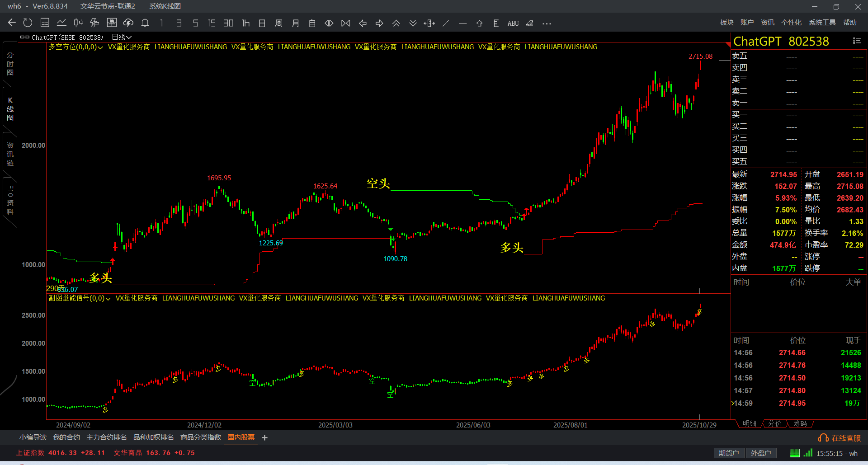Open the 小编导读 bottom tab
The image size is (868, 465).
coord(33,437)
